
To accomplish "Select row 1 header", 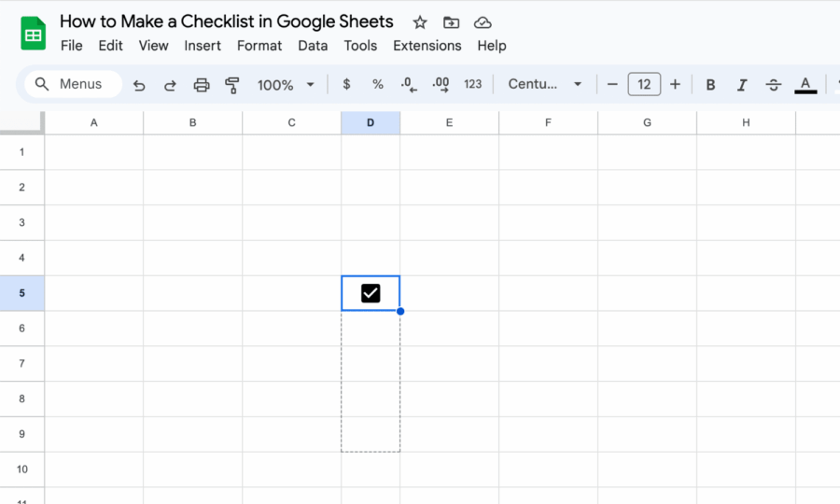I will pos(22,152).
